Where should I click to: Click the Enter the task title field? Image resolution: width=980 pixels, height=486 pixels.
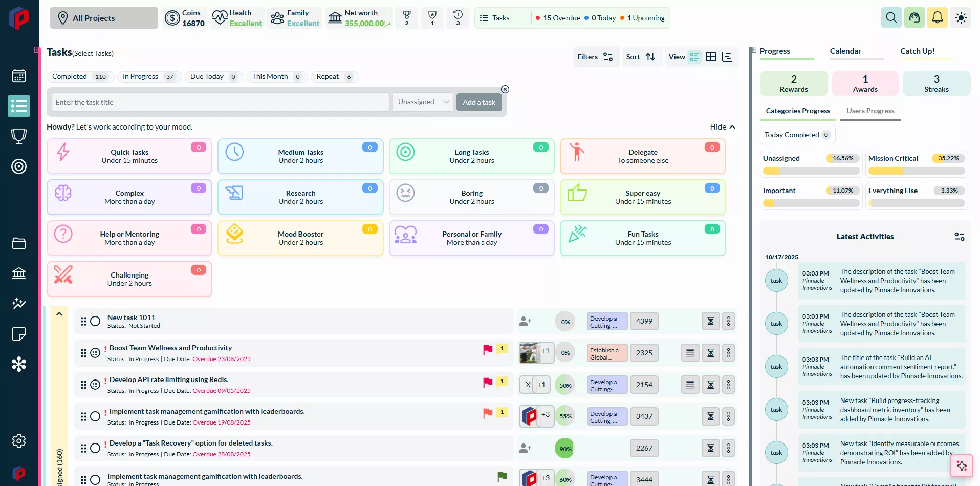pos(221,102)
